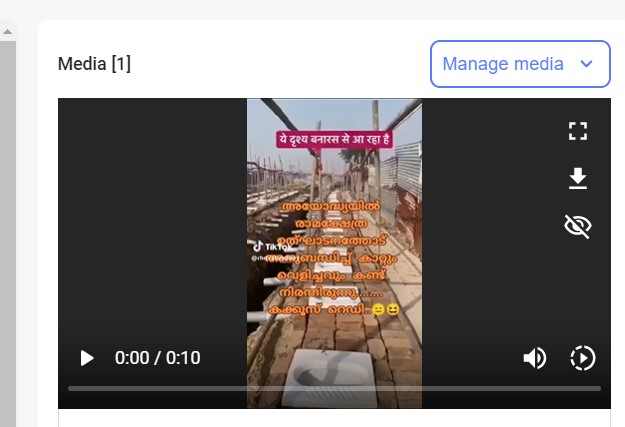
Task: Click the scrollbar up arrow
Action: click(8, 31)
